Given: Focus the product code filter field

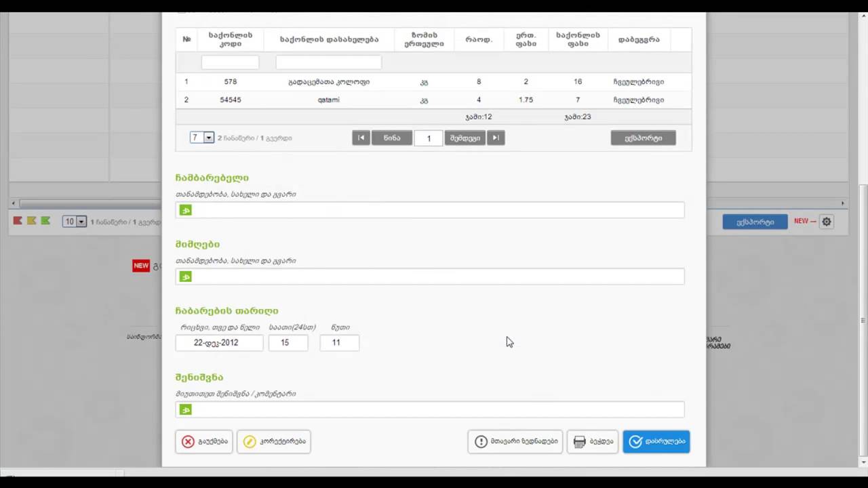Looking at the screenshot, I should click(231, 62).
